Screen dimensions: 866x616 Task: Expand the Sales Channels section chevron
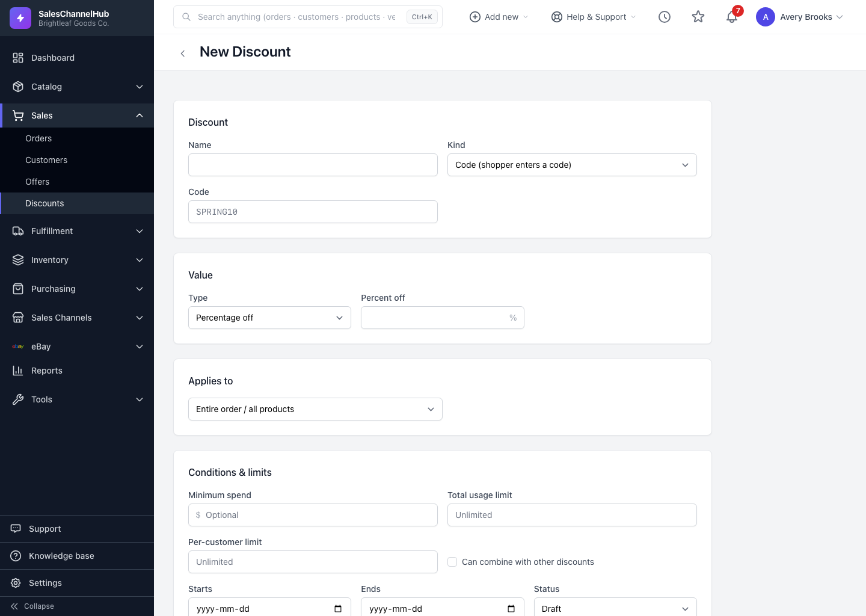point(140,318)
